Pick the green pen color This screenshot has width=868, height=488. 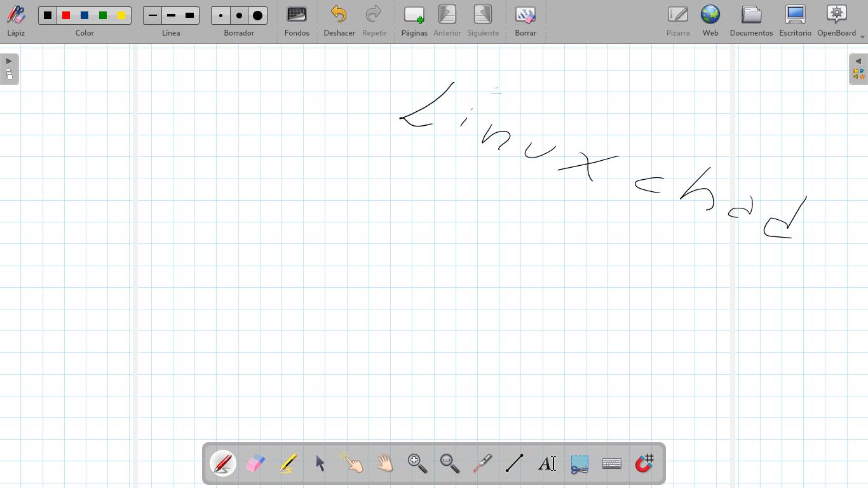pos(103,15)
